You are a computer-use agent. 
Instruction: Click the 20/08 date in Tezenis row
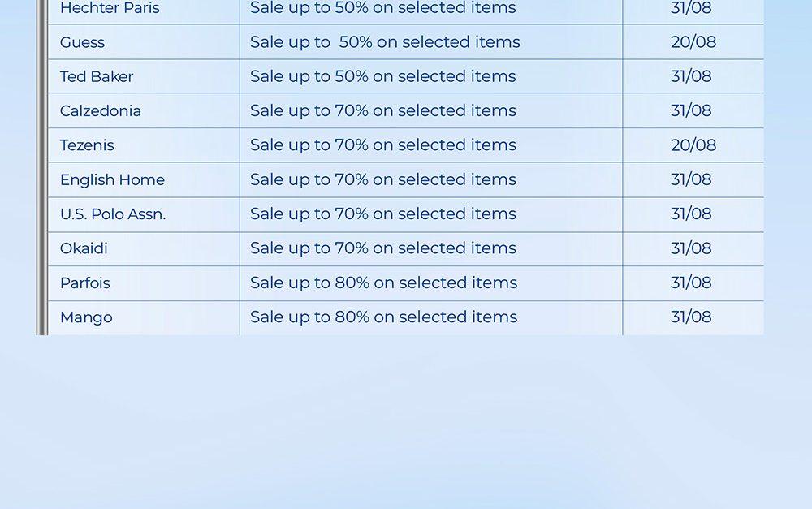pos(693,145)
